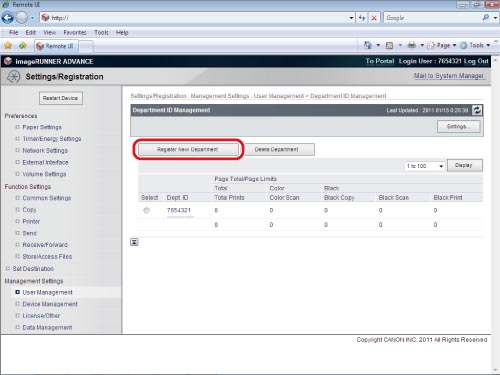Open Volume Settings

[44, 174]
